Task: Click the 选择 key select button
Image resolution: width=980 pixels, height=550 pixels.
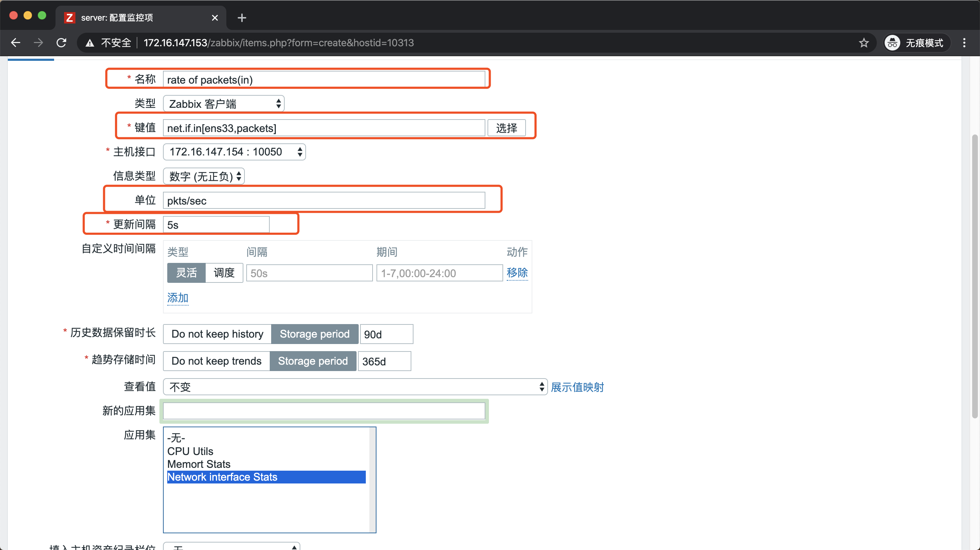Action: tap(506, 128)
